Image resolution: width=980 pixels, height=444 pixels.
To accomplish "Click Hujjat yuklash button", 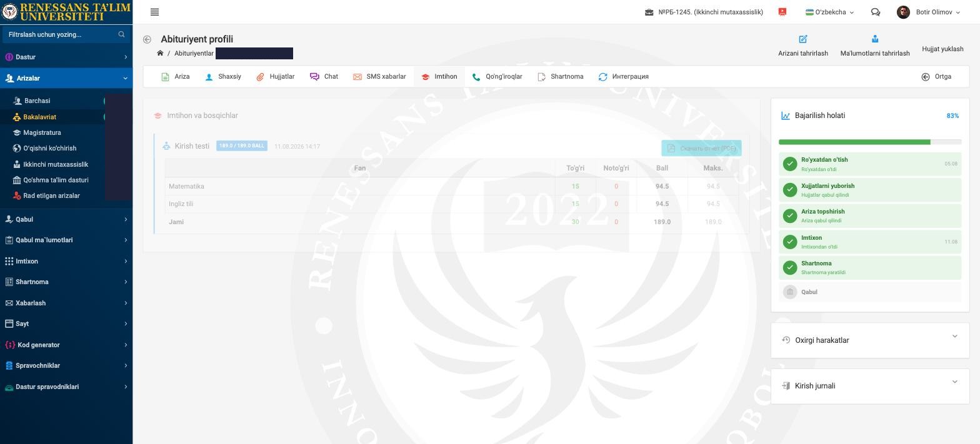I will (x=942, y=49).
